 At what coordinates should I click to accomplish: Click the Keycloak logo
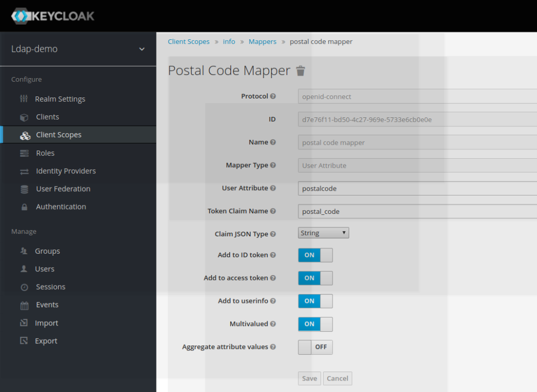tap(52, 16)
